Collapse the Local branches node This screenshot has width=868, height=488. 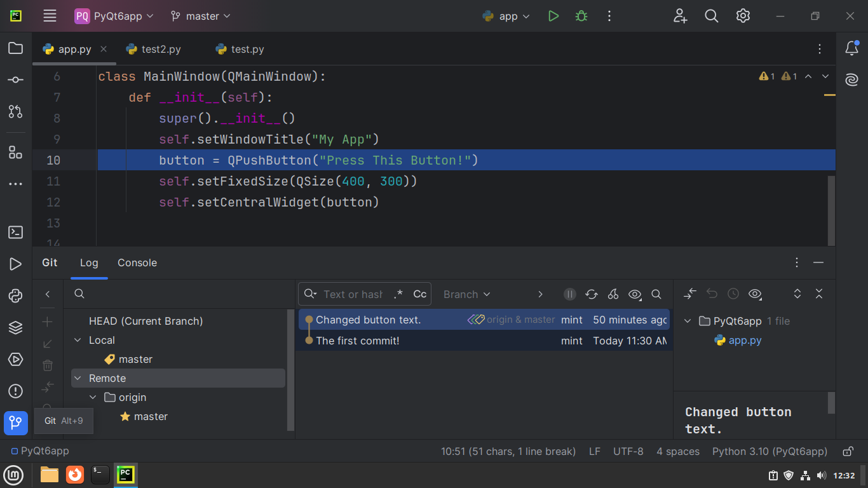coord(78,341)
